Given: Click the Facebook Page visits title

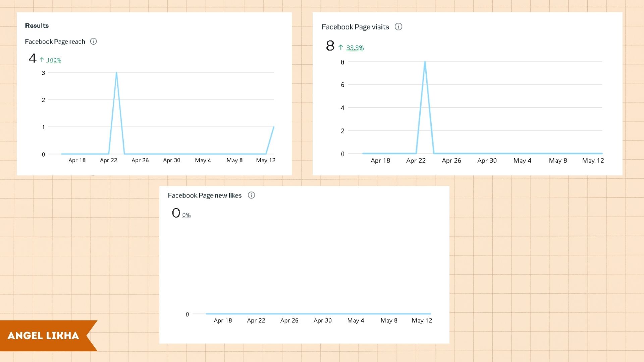Looking at the screenshot, I should [x=355, y=27].
